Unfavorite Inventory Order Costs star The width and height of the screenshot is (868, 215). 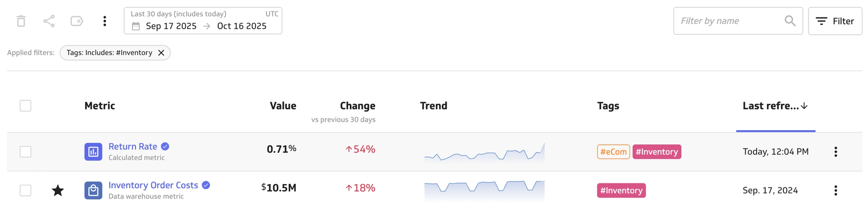[58, 191]
